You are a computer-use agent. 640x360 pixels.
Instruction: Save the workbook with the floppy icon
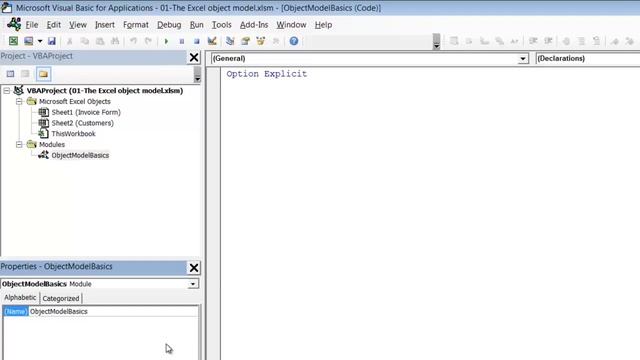pos(51,41)
